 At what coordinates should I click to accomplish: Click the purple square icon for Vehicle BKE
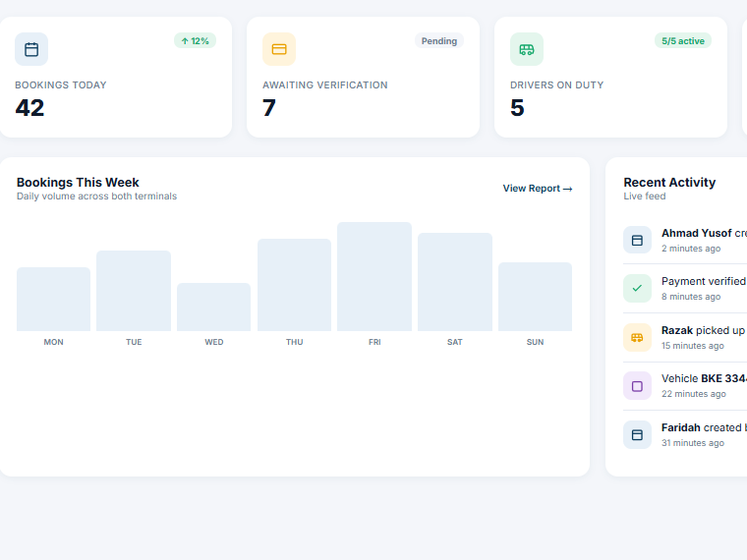[x=638, y=386]
